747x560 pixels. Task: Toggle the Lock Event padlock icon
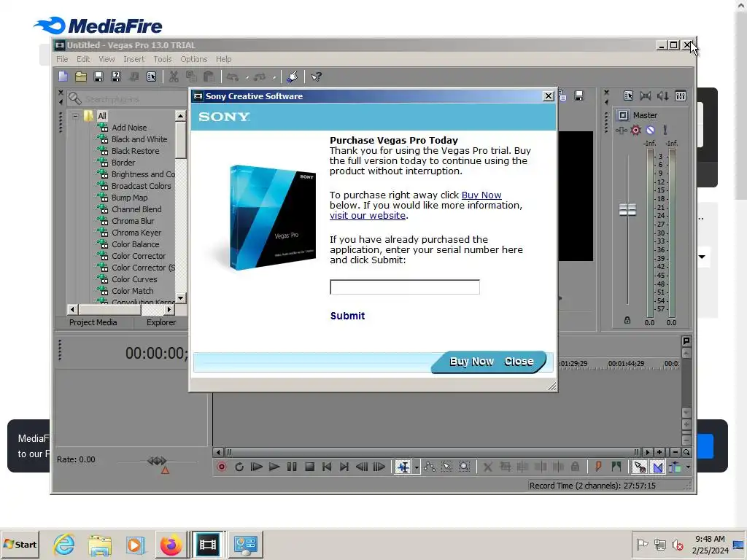576,467
